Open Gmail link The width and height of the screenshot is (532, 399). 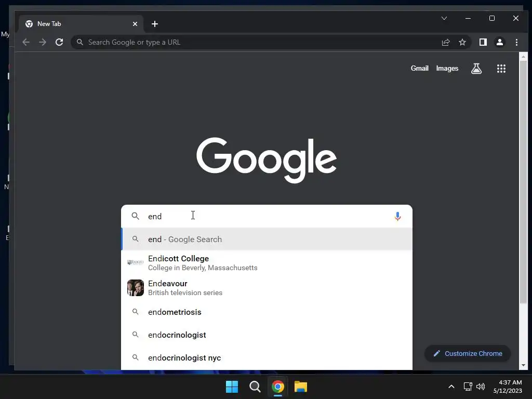[420, 68]
